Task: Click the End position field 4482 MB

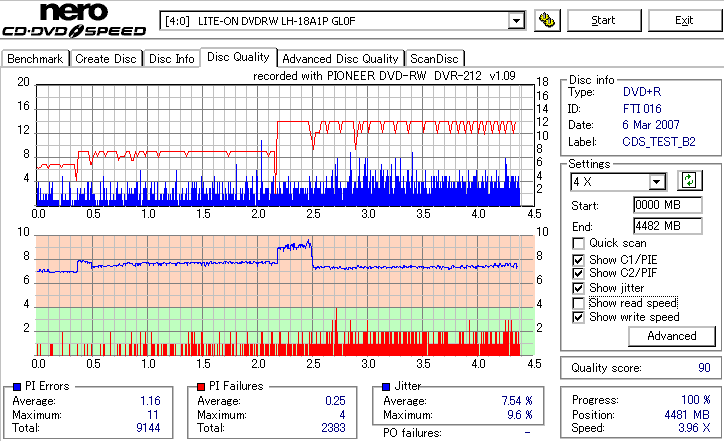Action: click(668, 226)
